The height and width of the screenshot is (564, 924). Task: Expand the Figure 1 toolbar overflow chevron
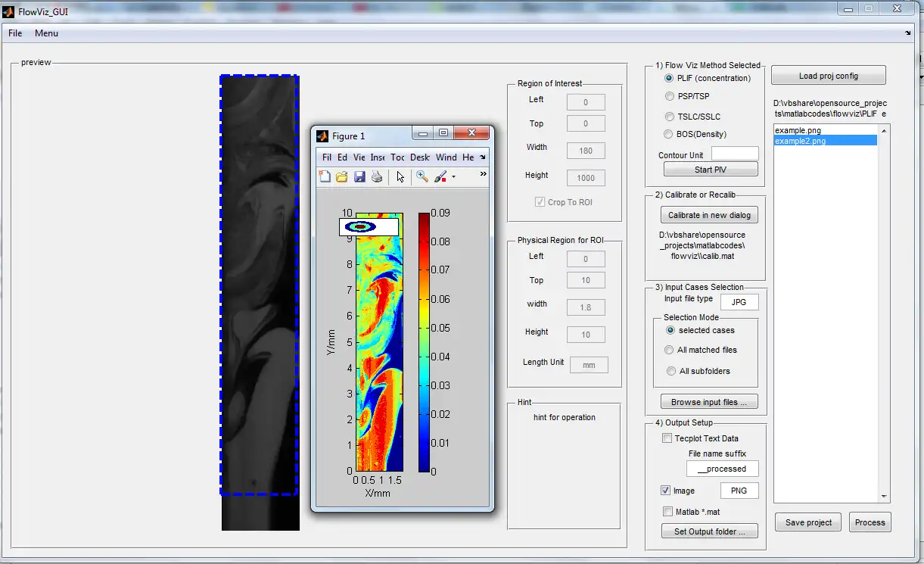(x=483, y=174)
